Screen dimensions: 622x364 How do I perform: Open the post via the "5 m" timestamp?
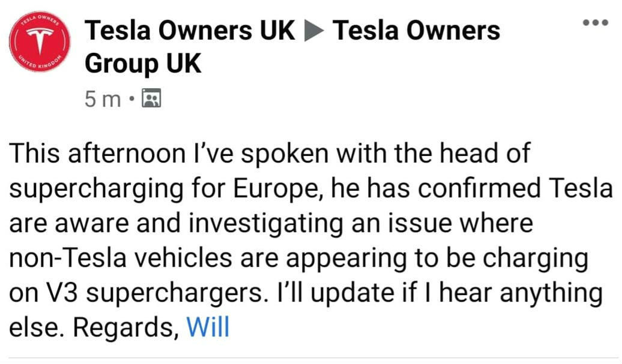tap(102, 98)
